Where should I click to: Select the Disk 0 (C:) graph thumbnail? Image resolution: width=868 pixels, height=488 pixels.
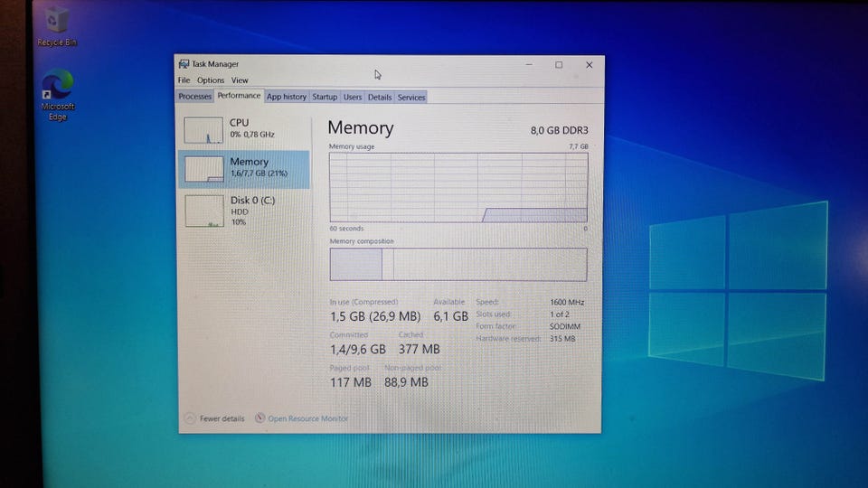[x=204, y=211]
